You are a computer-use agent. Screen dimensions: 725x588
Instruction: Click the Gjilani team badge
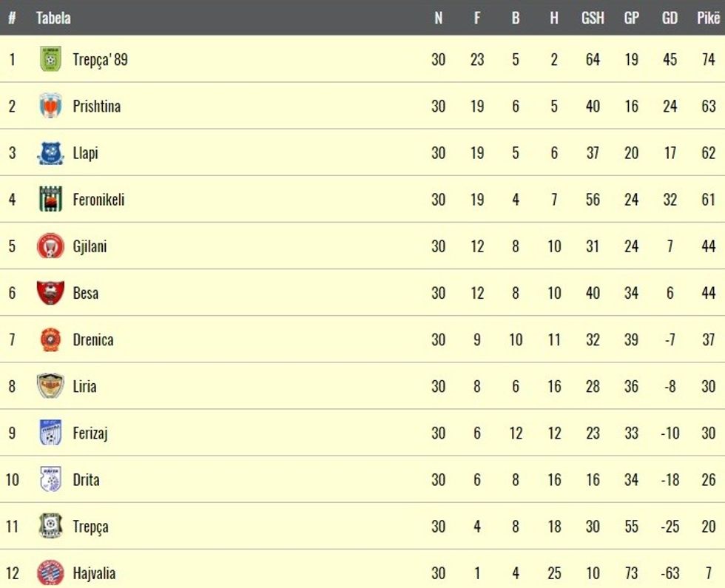(x=50, y=246)
